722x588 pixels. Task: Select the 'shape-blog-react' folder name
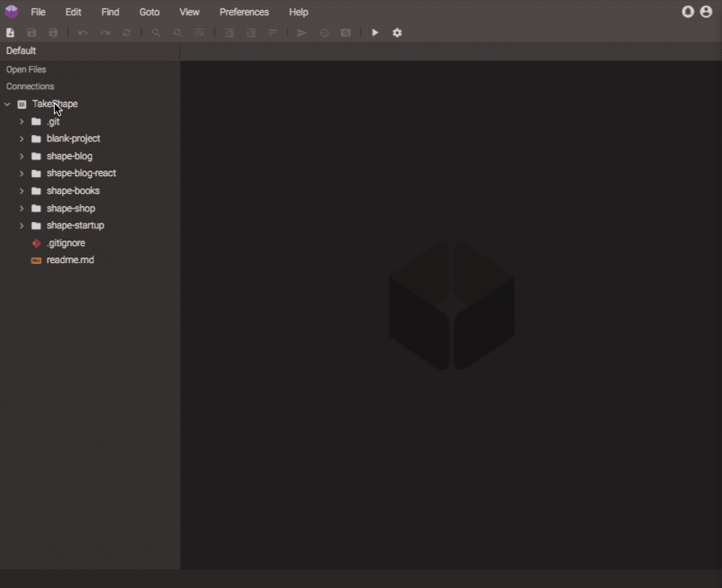click(x=81, y=173)
